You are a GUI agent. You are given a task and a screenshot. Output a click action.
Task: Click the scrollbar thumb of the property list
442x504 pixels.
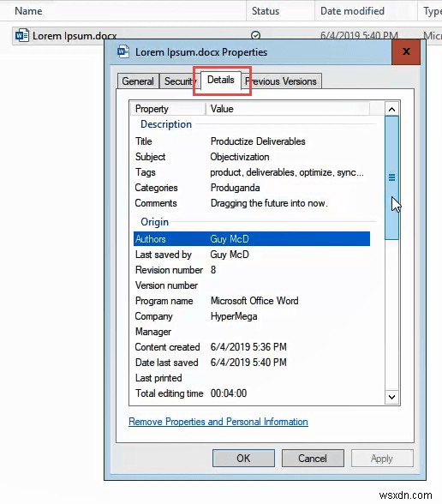tap(391, 177)
